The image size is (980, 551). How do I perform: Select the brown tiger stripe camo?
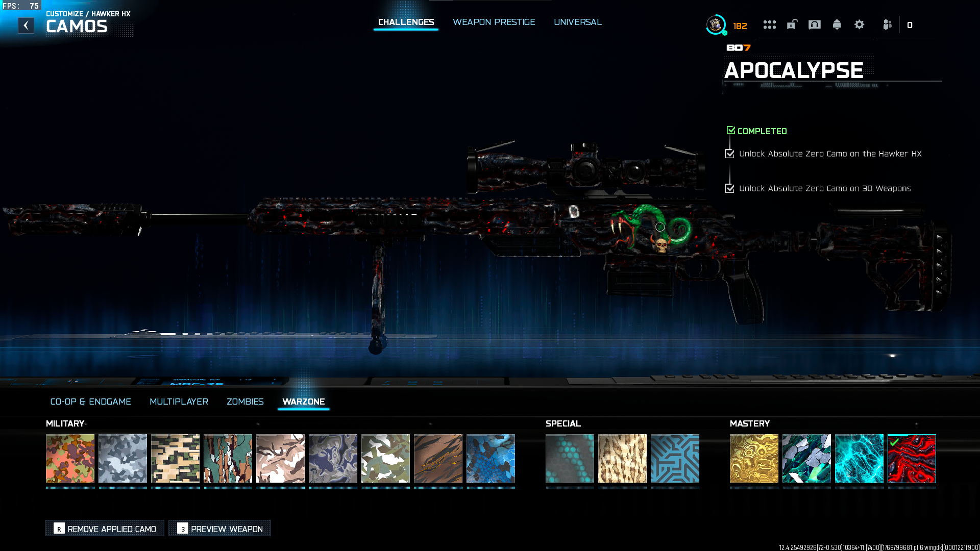tap(438, 459)
